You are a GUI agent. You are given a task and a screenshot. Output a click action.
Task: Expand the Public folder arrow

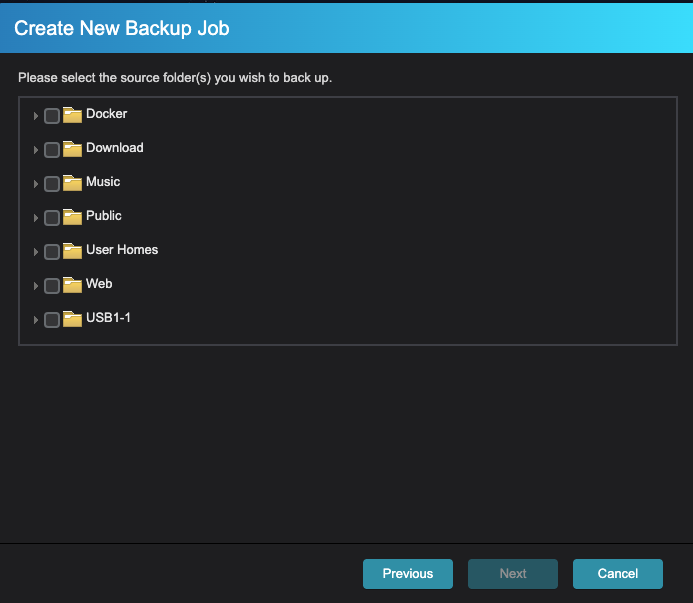[x=36, y=218]
